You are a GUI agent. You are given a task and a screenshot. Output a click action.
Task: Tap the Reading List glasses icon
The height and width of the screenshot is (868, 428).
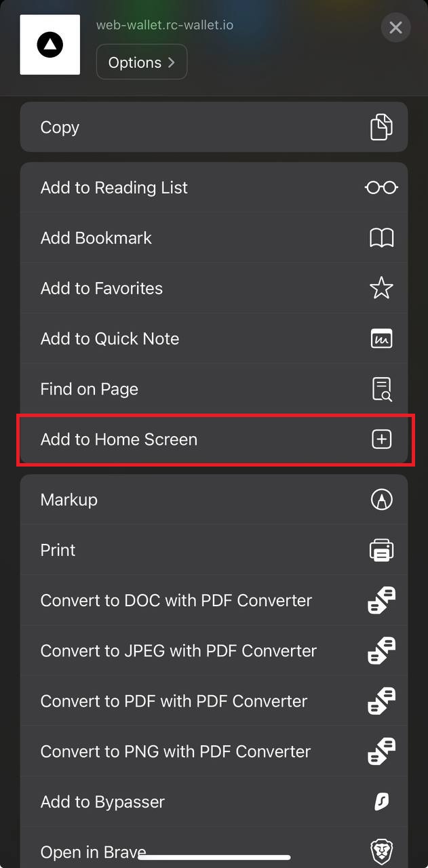point(381,188)
